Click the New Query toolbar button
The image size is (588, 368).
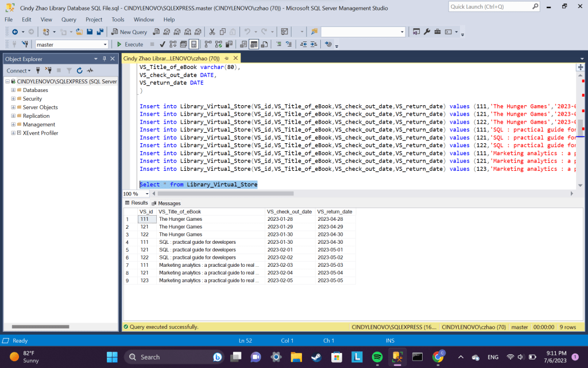point(129,32)
